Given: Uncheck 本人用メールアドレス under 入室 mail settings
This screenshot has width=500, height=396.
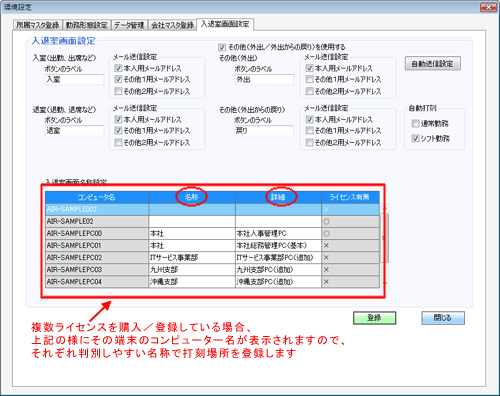Looking at the screenshot, I should 118,68.
